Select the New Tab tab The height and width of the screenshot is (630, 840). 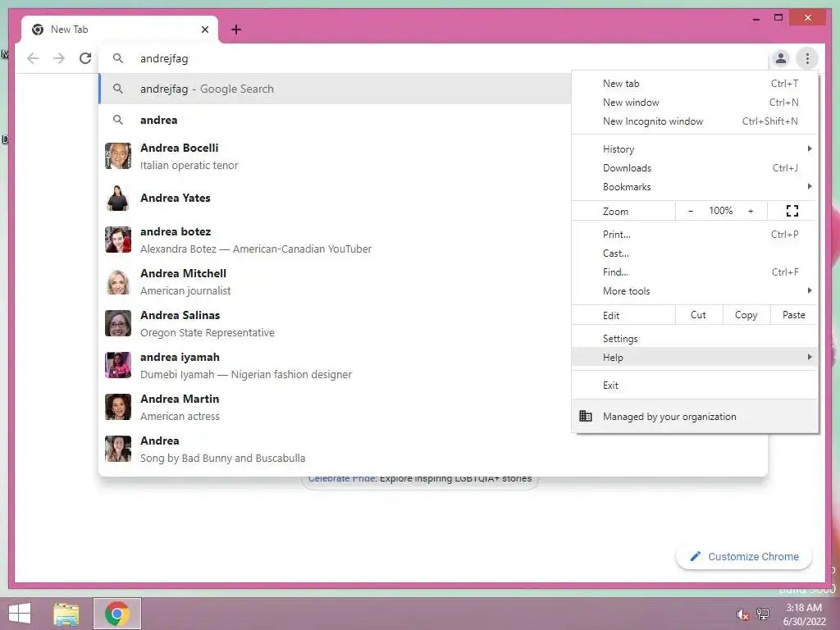(120, 30)
